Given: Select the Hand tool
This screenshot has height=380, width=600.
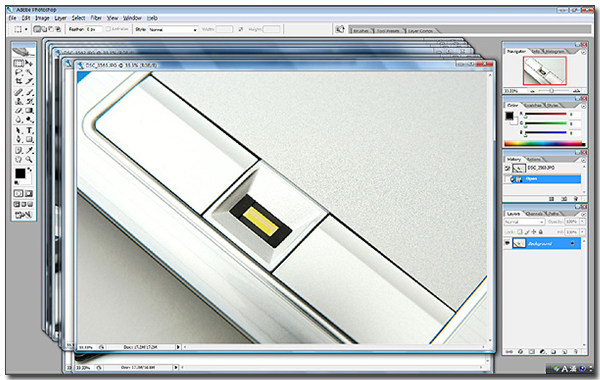Looking at the screenshot, I should 18,160.
